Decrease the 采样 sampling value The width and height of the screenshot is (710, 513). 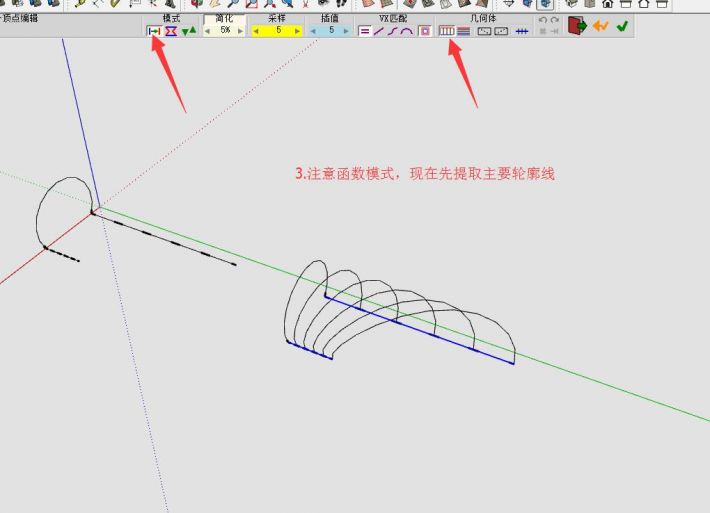[256, 31]
